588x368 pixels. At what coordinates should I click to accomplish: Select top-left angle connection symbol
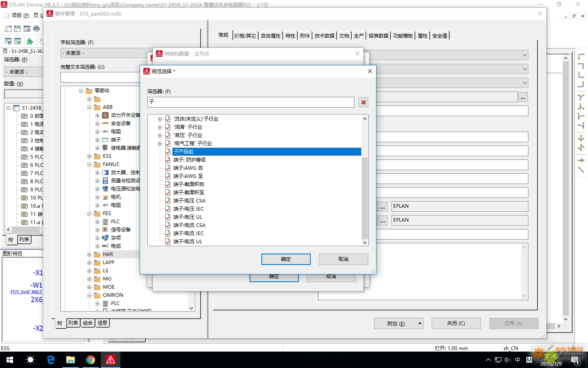pos(581,56)
